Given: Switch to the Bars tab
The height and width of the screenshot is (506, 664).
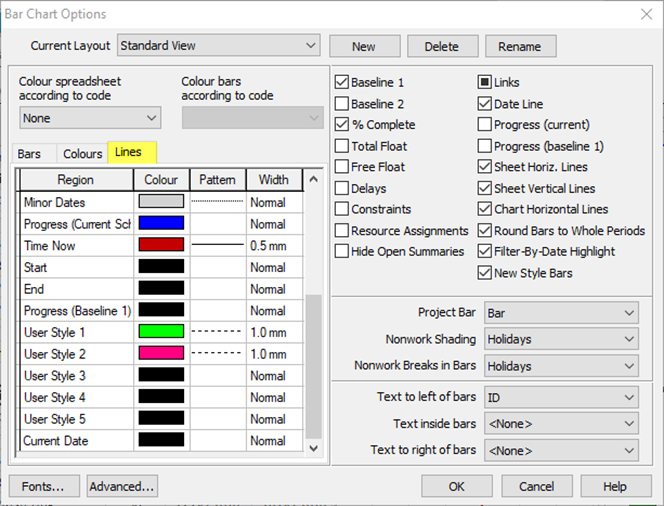Looking at the screenshot, I should [x=34, y=153].
